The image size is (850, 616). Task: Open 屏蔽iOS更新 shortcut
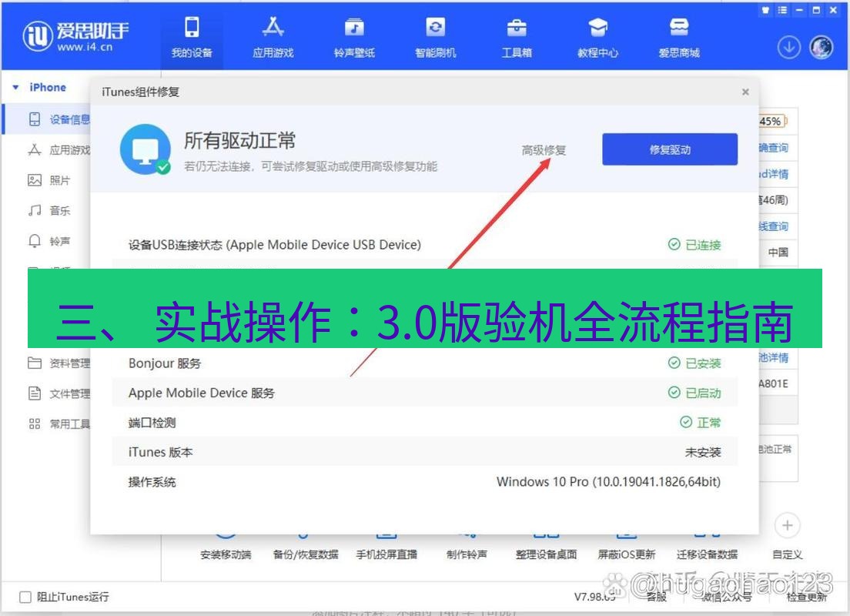point(627,554)
